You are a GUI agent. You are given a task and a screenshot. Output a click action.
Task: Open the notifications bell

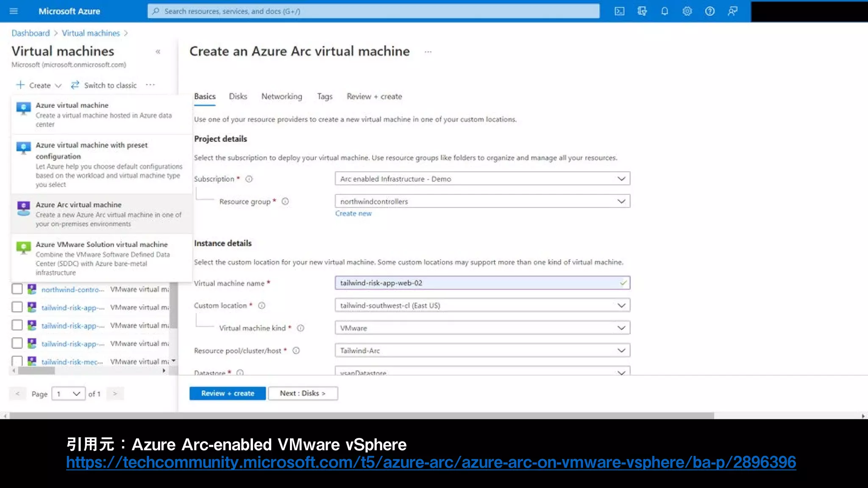pyautogui.click(x=665, y=11)
